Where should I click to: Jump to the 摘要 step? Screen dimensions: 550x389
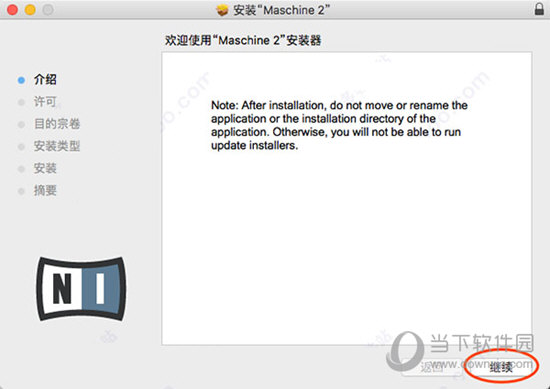[45, 191]
